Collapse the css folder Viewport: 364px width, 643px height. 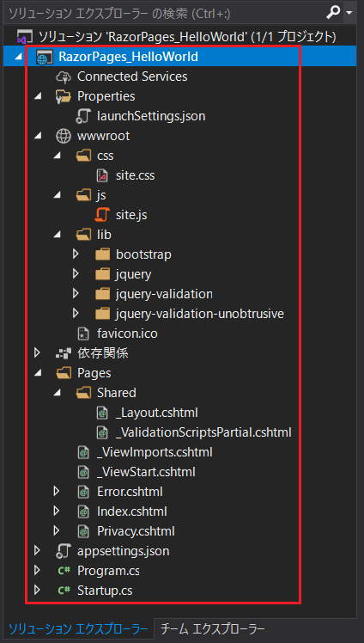(x=58, y=156)
